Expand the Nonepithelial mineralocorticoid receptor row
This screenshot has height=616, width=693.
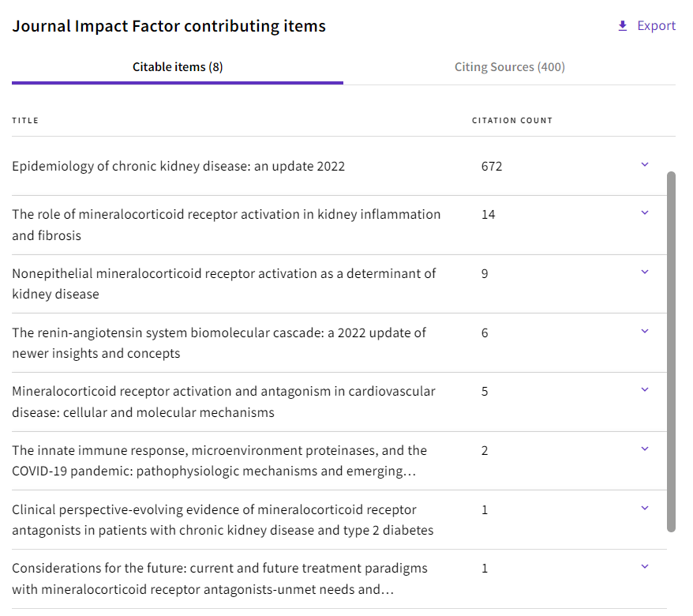(644, 272)
